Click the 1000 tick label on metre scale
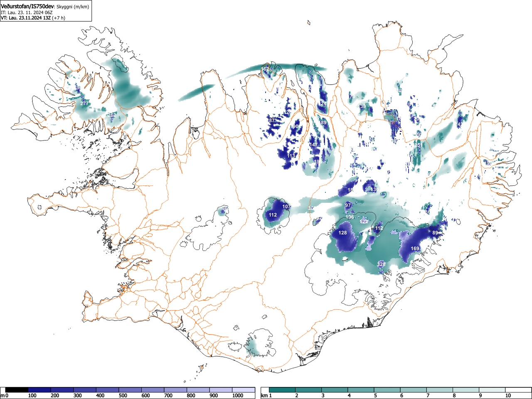This screenshot has width=532, height=399. point(238,396)
